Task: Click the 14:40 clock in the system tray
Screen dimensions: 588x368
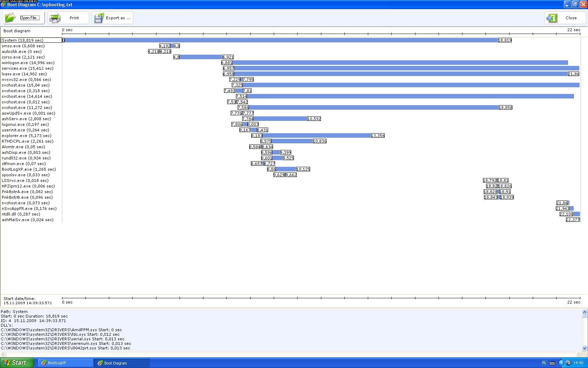Action: point(578,363)
